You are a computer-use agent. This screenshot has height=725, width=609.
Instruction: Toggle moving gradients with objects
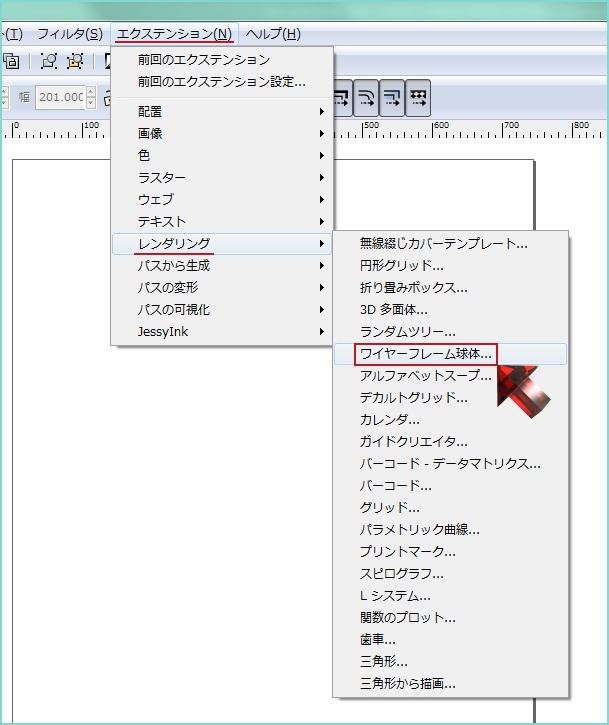pos(392,98)
